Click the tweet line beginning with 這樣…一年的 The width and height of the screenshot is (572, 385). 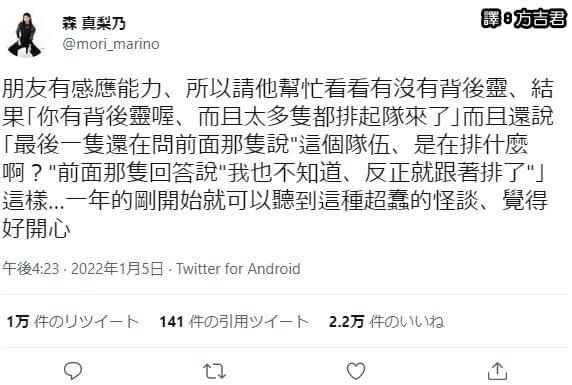click(x=275, y=201)
